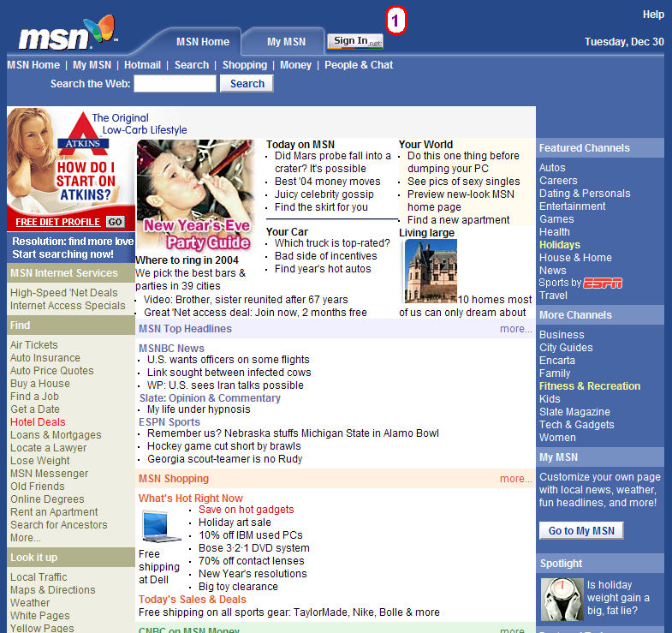Open 'Link sought between infected cows' headline
Viewport: 672px width, 633px height.
tap(229, 373)
